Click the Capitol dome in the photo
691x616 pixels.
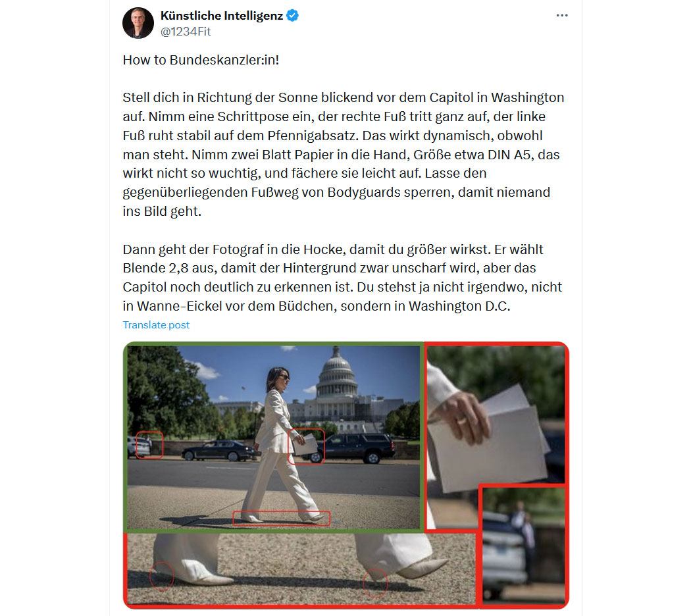337,372
